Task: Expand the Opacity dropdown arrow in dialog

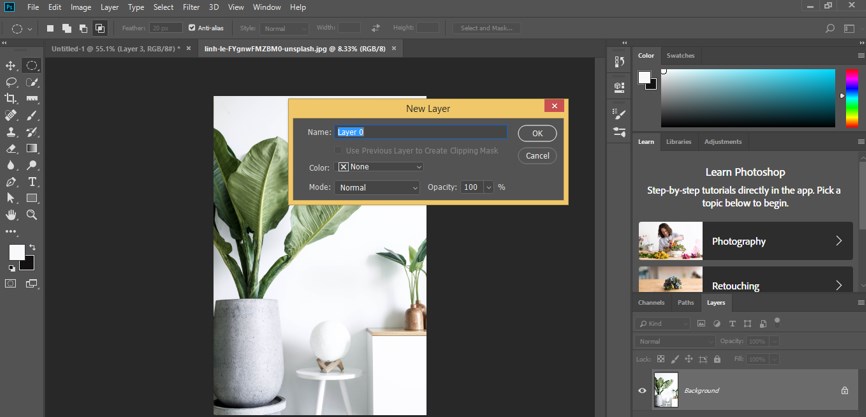Action: (489, 187)
